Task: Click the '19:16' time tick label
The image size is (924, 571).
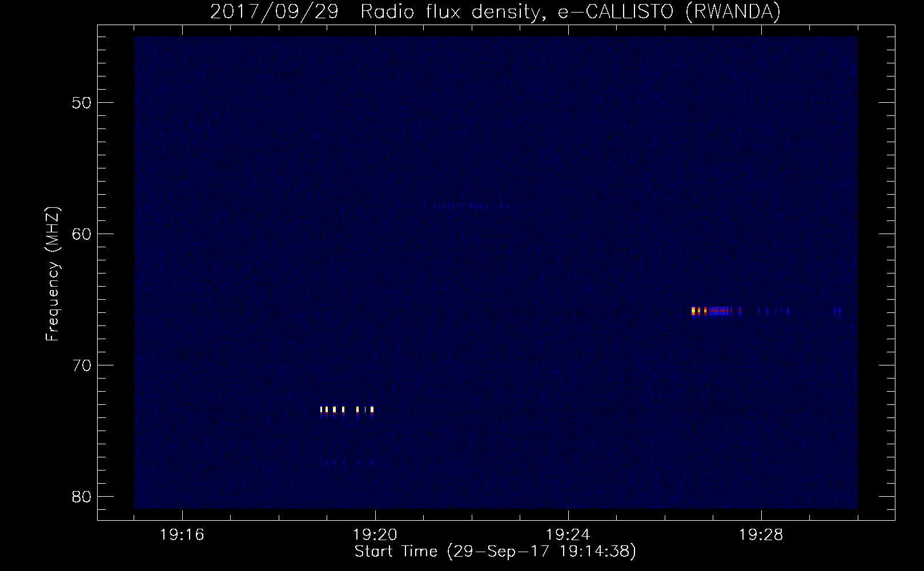Action: (182, 535)
